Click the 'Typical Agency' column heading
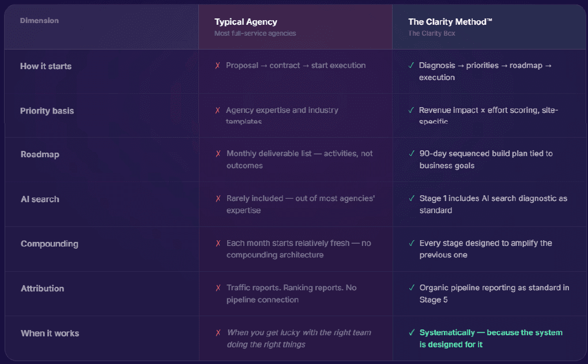Viewport: 588px width, 364px height. pyautogui.click(x=246, y=22)
